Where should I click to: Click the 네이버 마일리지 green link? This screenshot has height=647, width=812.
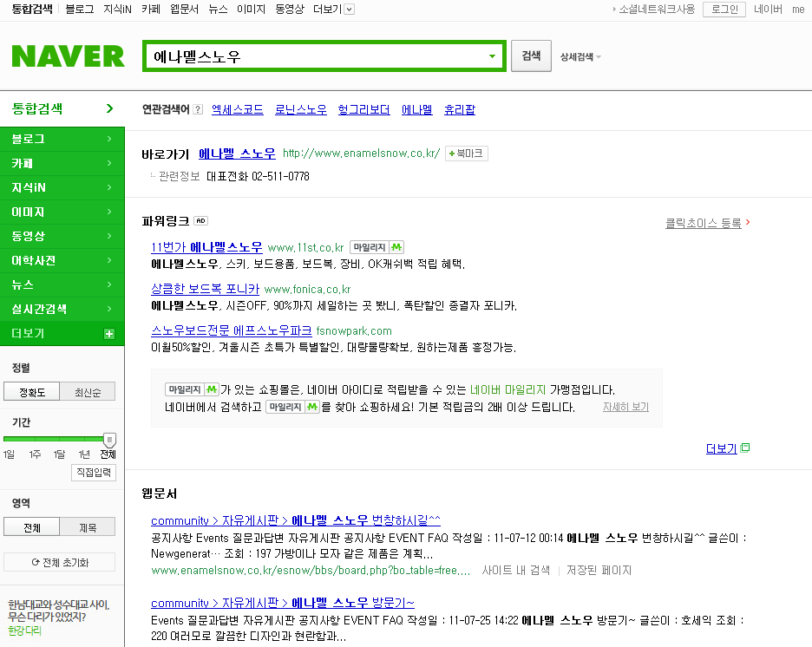[x=507, y=389]
